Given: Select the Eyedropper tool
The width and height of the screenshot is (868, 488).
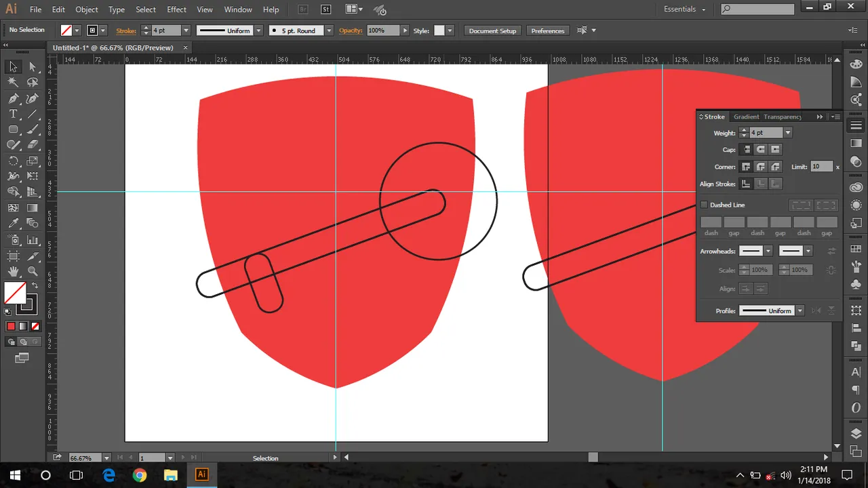Looking at the screenshot, I should point(13,224).
